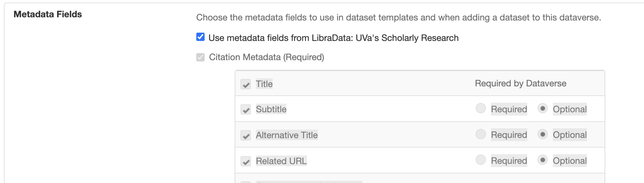Image resolution: width=644 pixels, height=183 pixels.
Task: Click the Use metadata fields from LibraData label text
Action: click(334, 38)
